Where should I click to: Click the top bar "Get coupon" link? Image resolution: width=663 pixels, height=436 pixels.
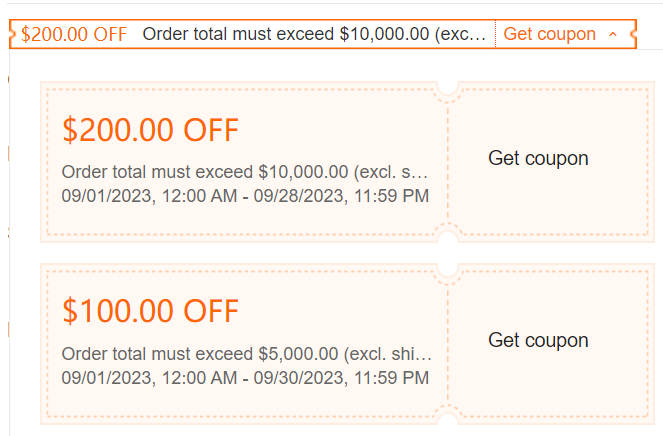coord(549,34)
